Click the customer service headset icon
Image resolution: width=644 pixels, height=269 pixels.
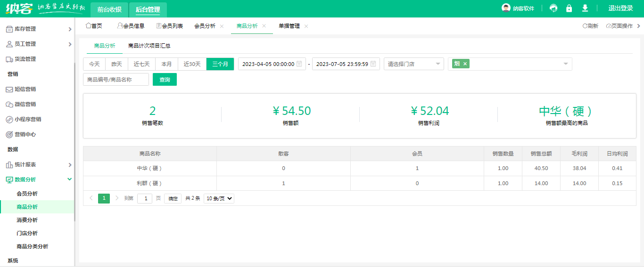(553, 8)
